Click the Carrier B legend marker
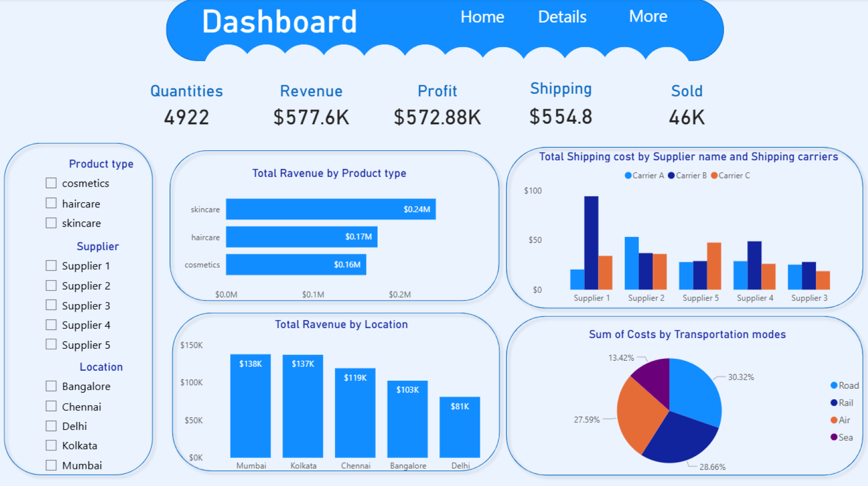Viewport: 868px width, 486px height. pos(671,175)
